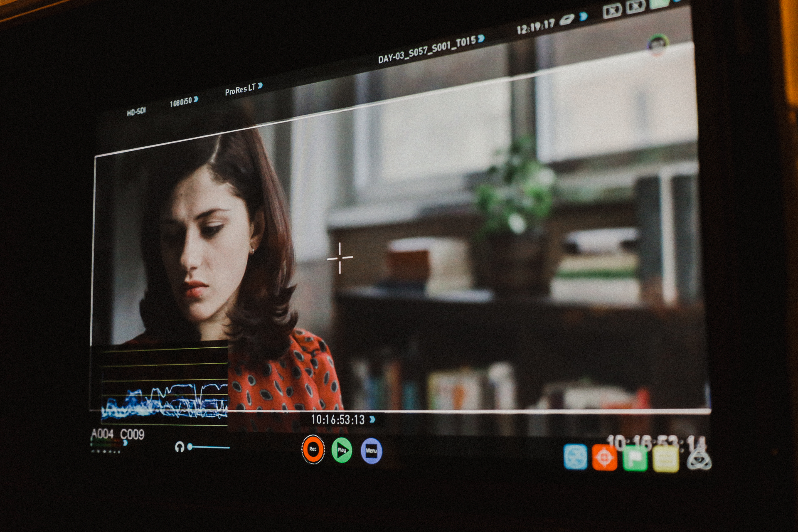798x532 pixels.
Task: Expand the 1080i50 format arrow
Action: (x=196, y=99)
